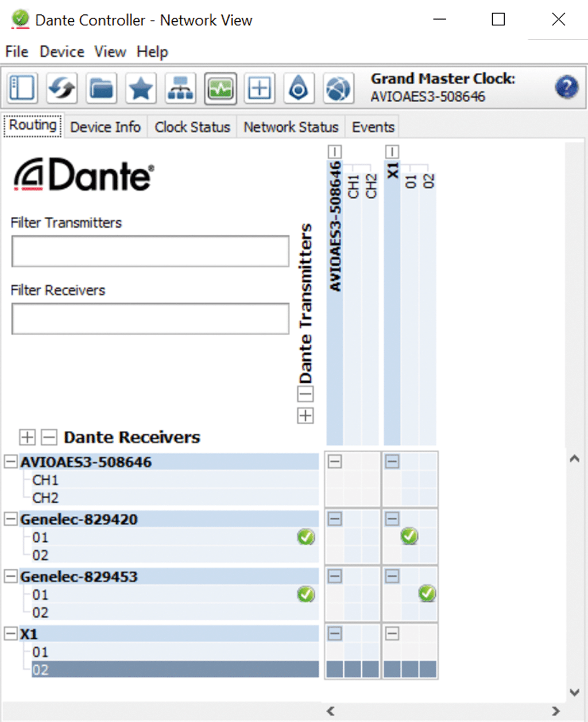Image resolution: width=588 pixels, height=722 pixels.
Task: Click X1 transmitter channel 01 label
Action: point(411,181)
